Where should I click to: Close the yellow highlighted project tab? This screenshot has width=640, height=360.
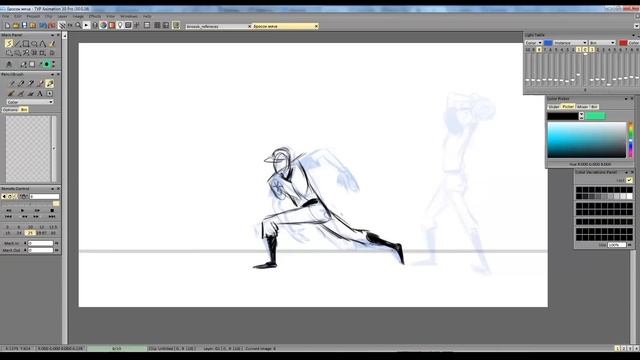(316, 26)
